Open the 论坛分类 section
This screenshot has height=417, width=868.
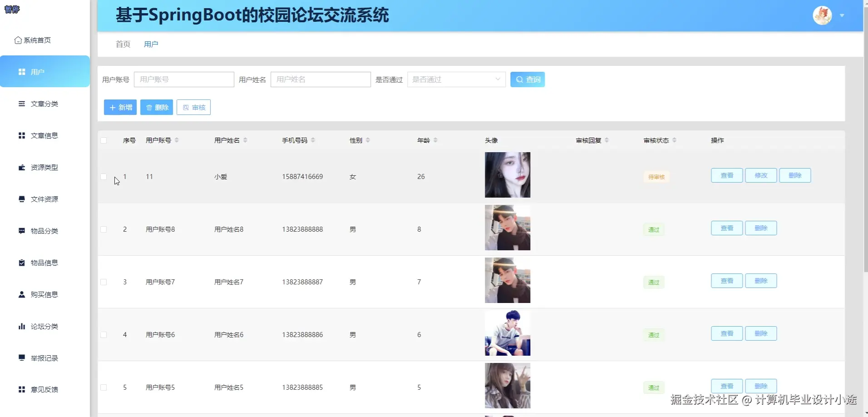pyautogui.click(x=44, y=326)
